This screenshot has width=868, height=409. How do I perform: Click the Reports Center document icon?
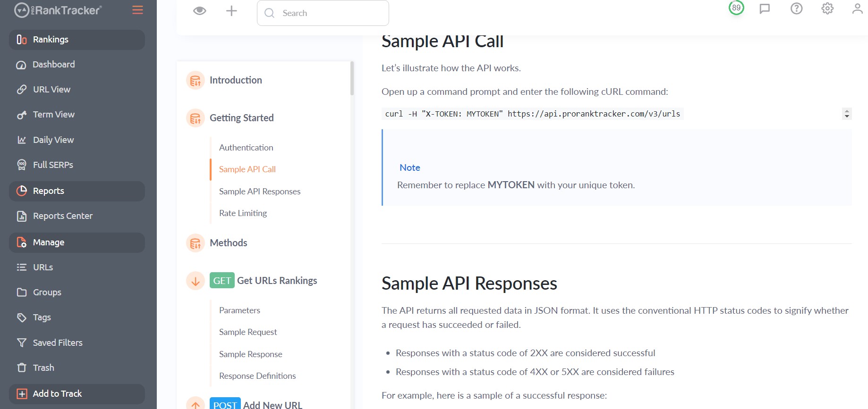[22, 217]
